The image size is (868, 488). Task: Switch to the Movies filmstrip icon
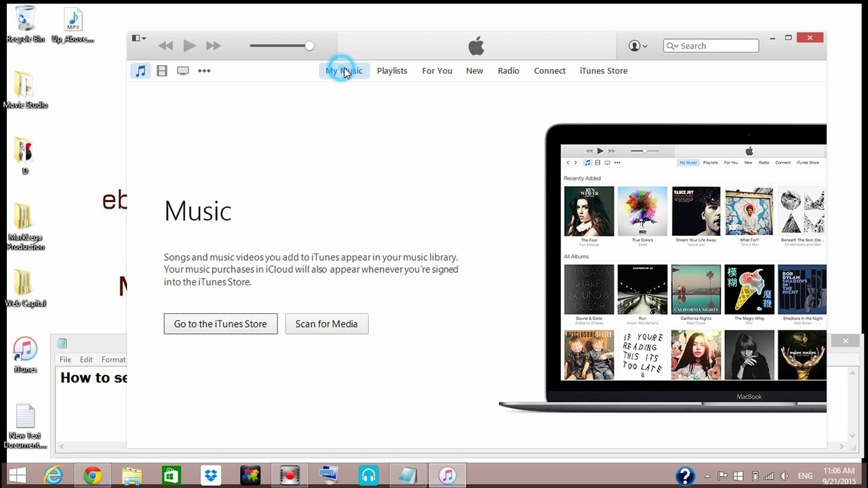pos(162,70)
